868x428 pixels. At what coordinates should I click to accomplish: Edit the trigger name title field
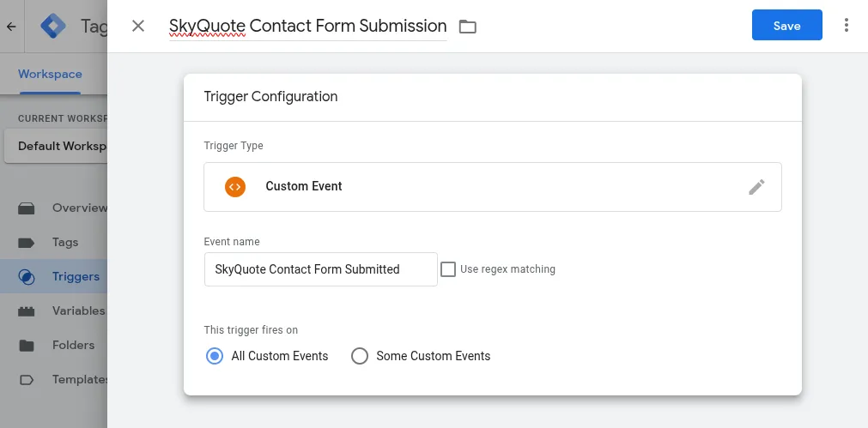coord(307,26)
